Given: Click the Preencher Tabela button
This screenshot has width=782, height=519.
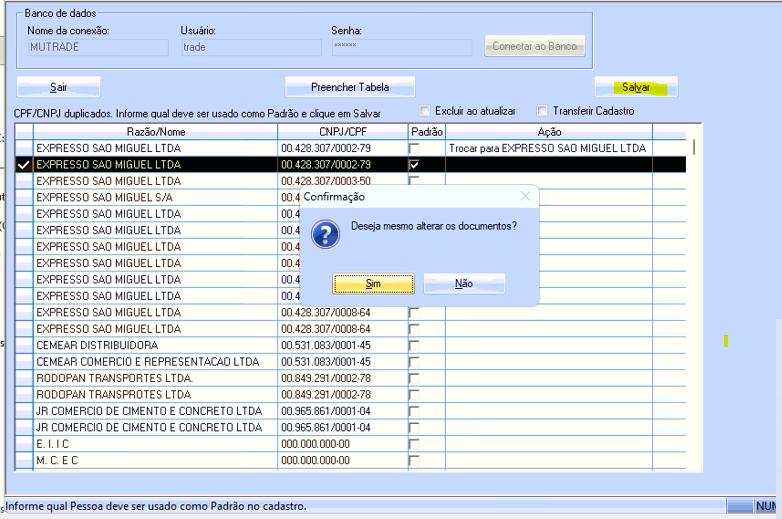Looking at the screenshot, I should point(349,87).
